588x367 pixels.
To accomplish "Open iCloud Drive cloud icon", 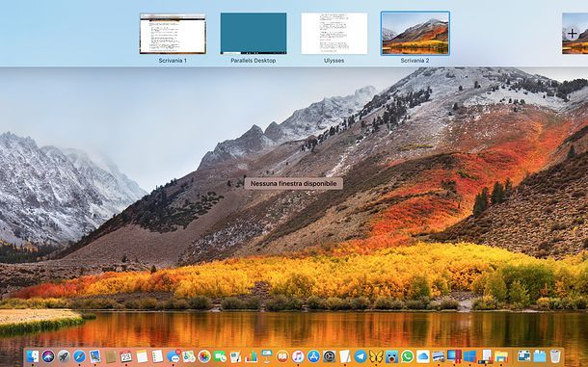I will (423, 356).
